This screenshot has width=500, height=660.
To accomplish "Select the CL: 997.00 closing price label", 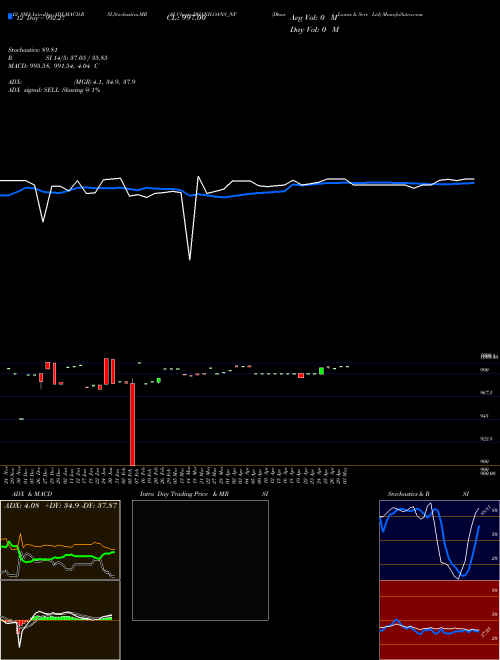I will point(186,18).
